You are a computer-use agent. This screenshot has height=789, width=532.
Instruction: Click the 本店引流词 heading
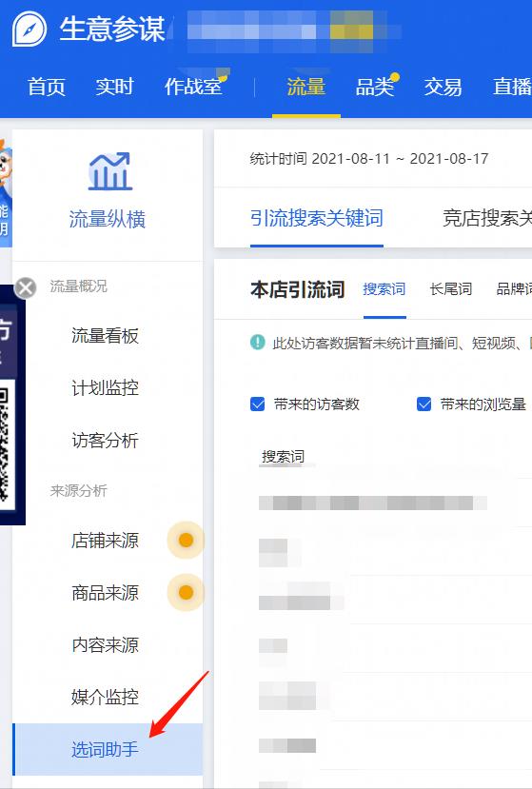tap(298, 290)
